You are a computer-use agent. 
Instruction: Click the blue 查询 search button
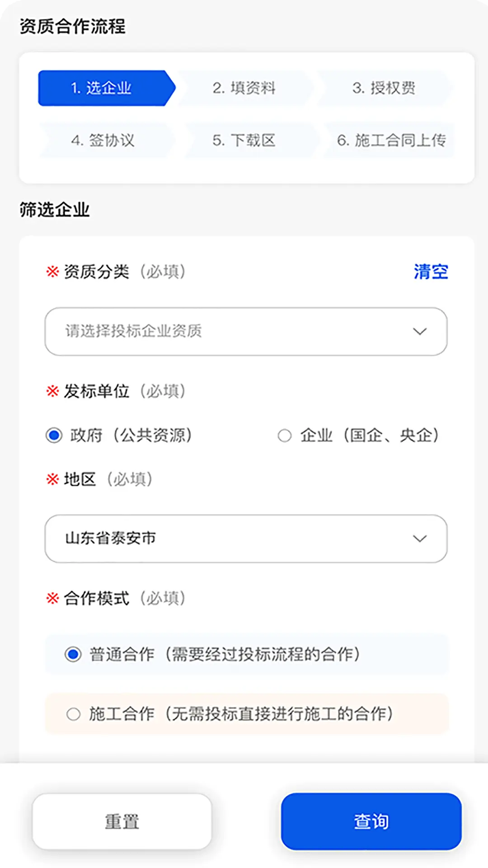[371, 821]
